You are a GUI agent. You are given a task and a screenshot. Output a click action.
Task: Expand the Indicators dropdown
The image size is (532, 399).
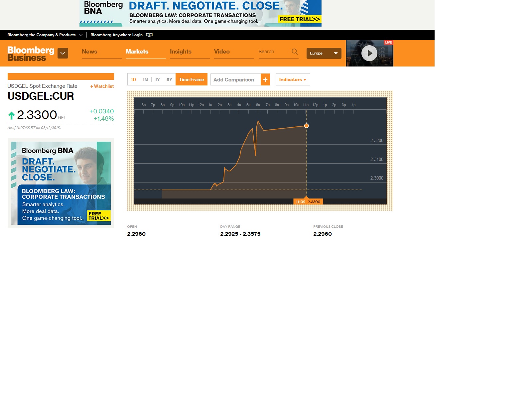[x=293, y=79]
